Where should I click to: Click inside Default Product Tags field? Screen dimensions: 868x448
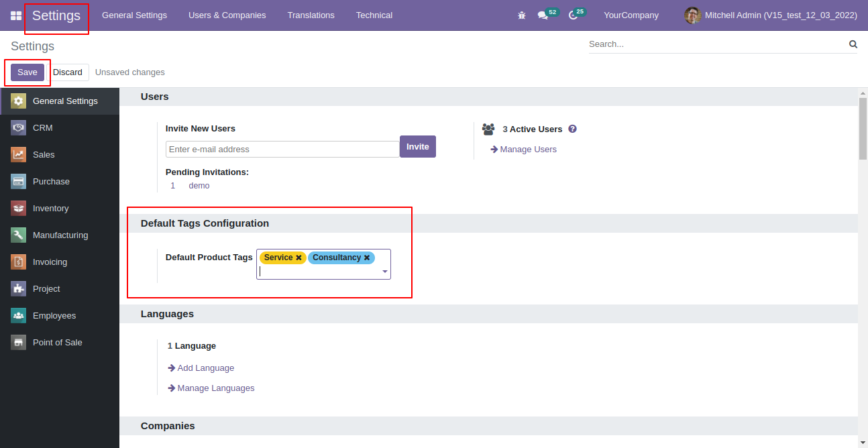click(323, 264)
